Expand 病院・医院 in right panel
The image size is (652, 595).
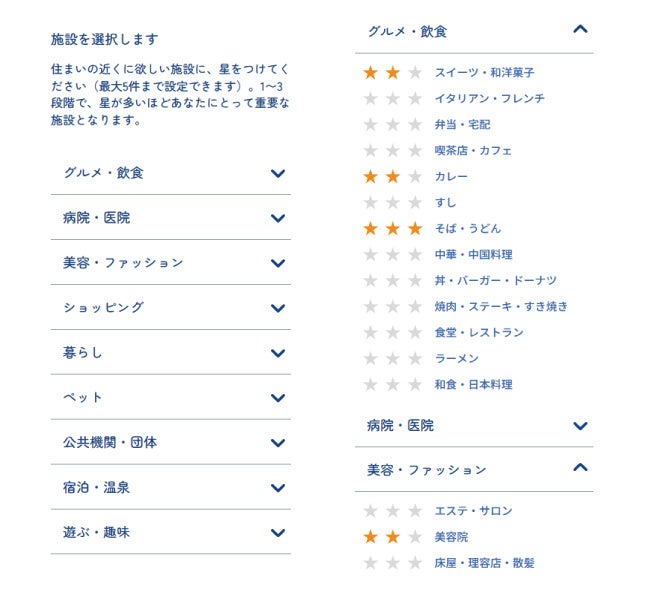click(580, 426)
